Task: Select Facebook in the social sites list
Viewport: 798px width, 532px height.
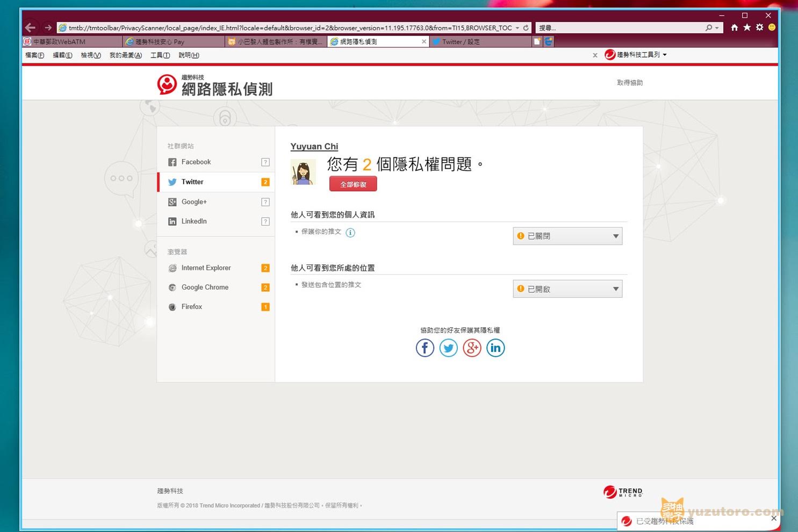Action: coord(216,162)
